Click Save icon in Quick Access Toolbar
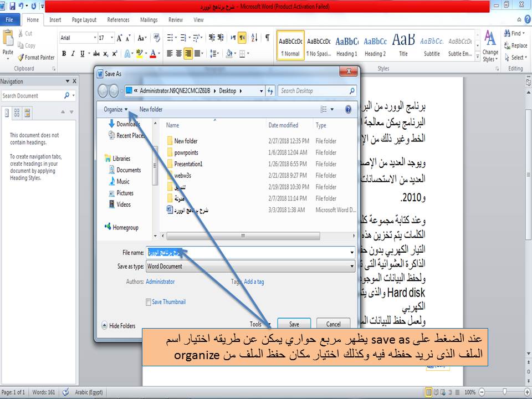Image resolution: width=532 pixels, height=399 pixels. 12,6
